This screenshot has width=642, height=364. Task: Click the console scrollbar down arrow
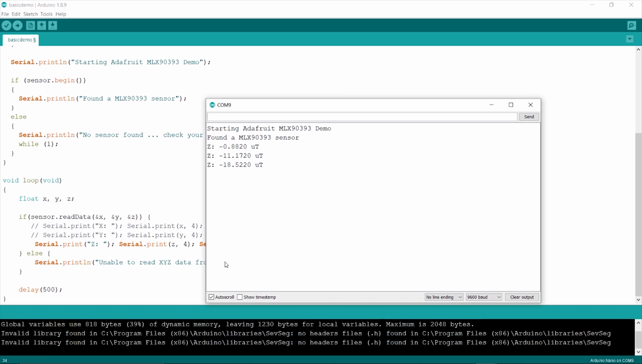638,352
